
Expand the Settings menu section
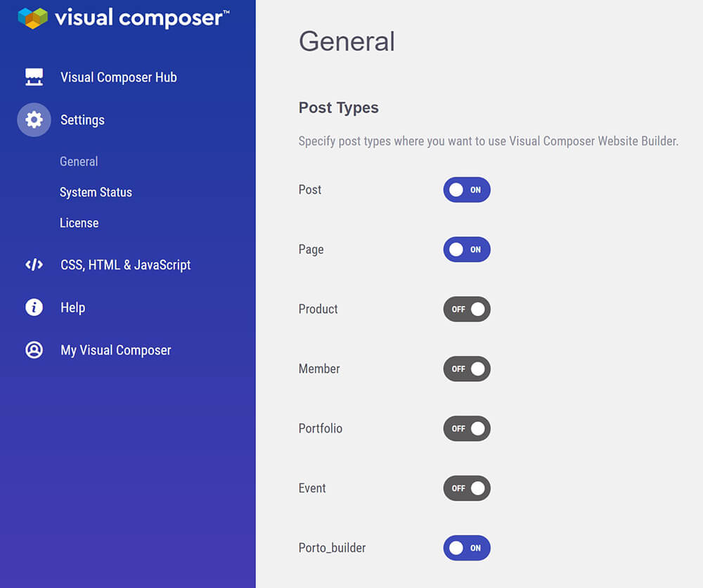click(82, 120)
